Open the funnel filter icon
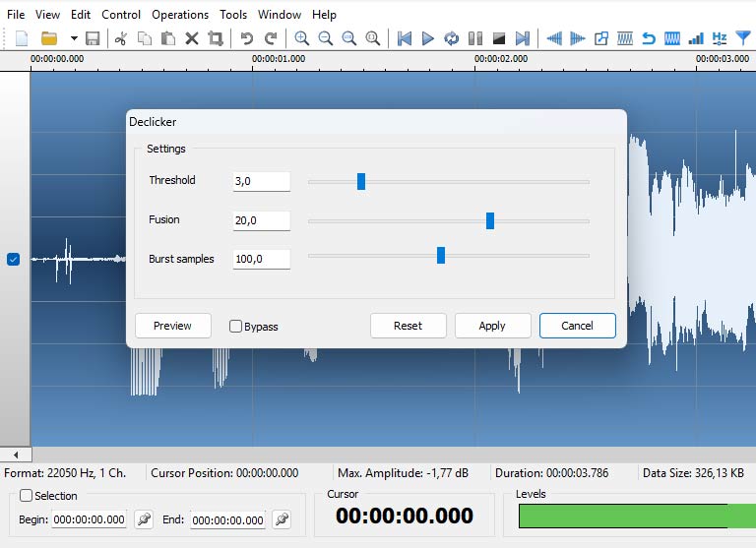 743,38
